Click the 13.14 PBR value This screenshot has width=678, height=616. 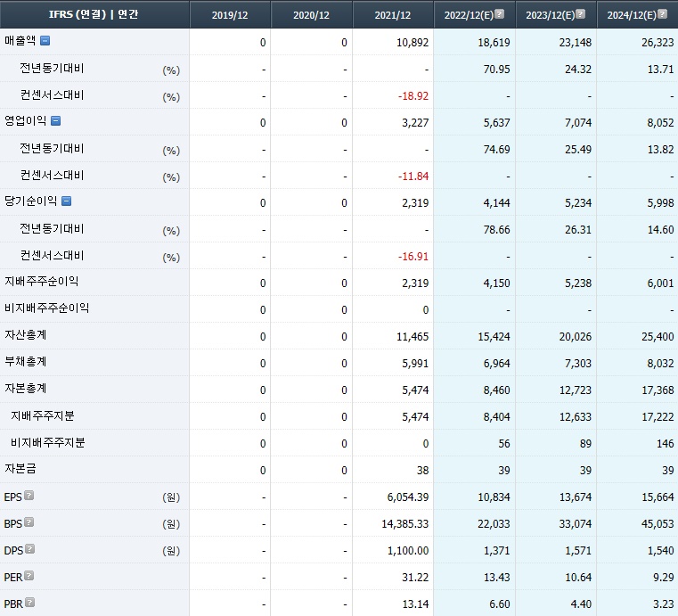[415, 604]
